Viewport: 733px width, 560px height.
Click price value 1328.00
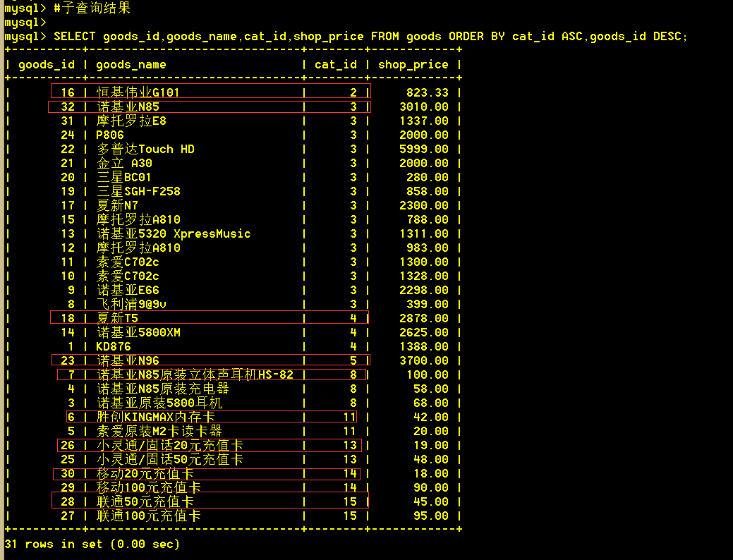[424, 276]
